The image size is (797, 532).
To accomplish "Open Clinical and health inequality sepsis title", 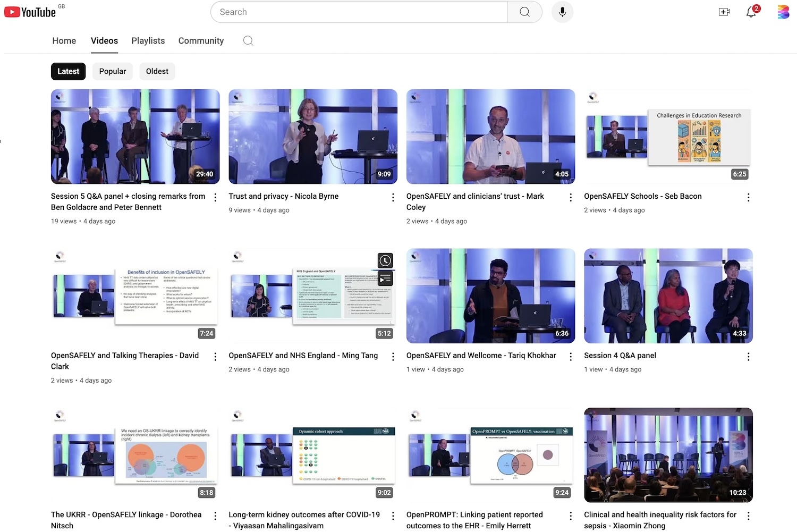I will click(660, 520).
